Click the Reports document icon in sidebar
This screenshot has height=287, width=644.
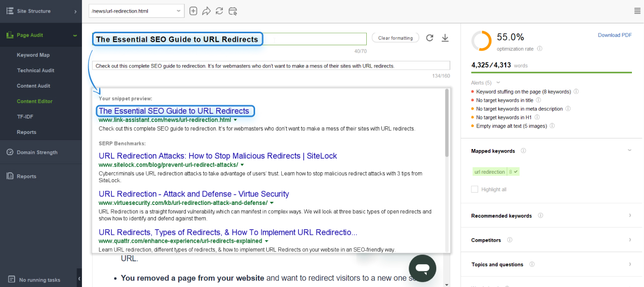coord(10,176)
